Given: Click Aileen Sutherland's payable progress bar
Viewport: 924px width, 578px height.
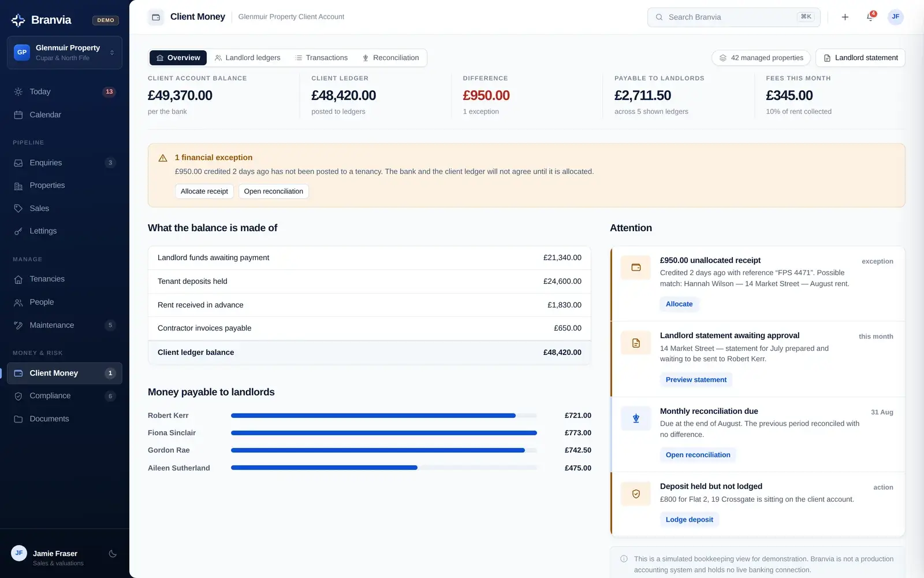Looking at the screenshot, I should point(384,468).
